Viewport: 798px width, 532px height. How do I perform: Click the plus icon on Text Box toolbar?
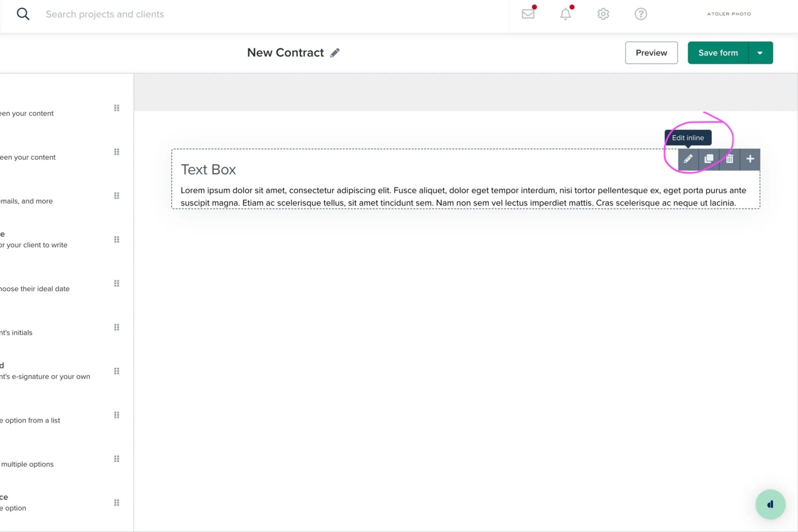750,159
